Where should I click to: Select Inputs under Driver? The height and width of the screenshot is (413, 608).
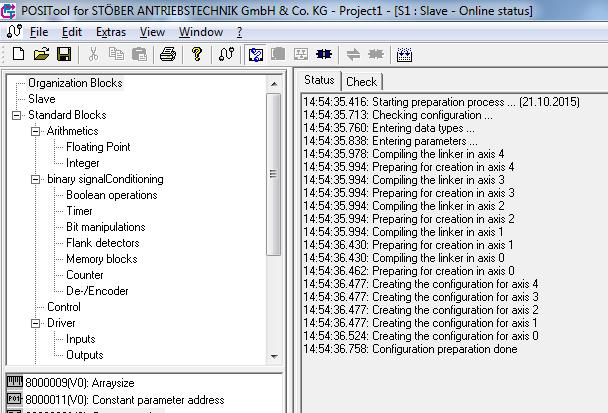point(80,339)
